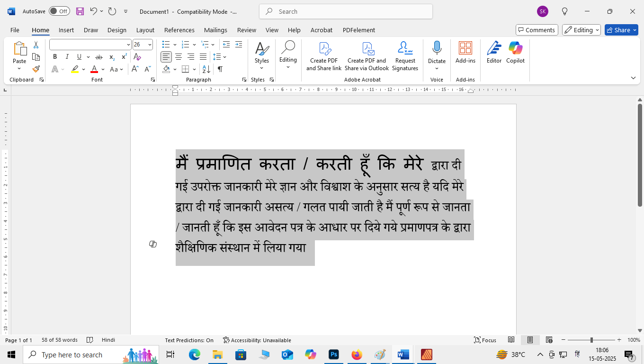Select the Cut scissors icon
The image size is (644, 364).
pyautogui.click(x=36, y=45)
